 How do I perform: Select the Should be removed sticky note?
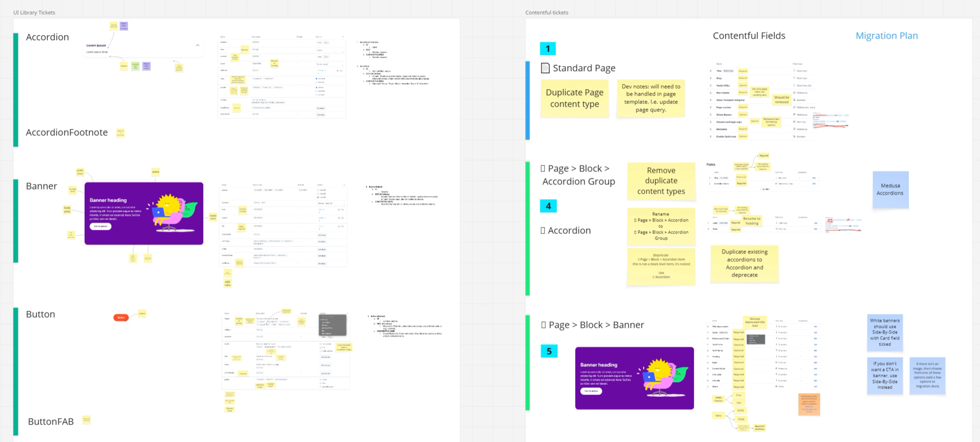point(781,100)
